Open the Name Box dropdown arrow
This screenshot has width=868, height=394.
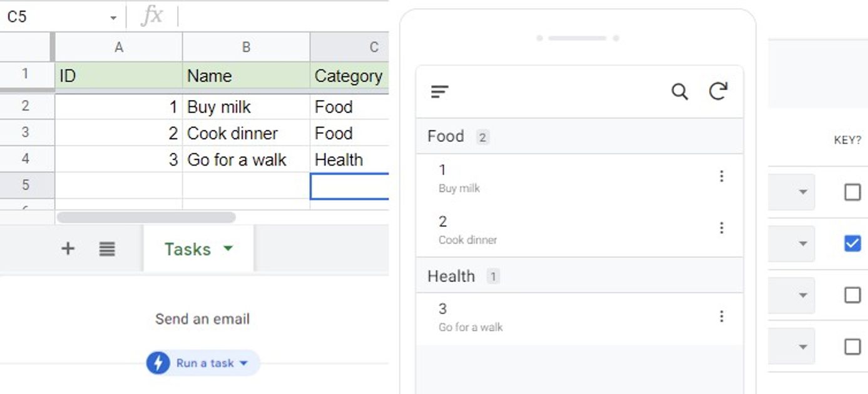(113, 18)
